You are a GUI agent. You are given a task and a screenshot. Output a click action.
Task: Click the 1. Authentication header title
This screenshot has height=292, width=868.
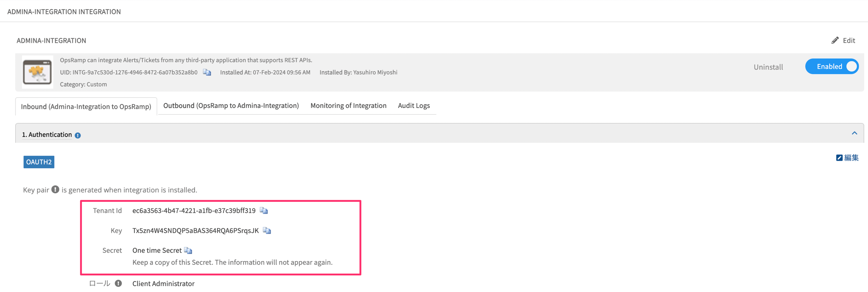47,135
